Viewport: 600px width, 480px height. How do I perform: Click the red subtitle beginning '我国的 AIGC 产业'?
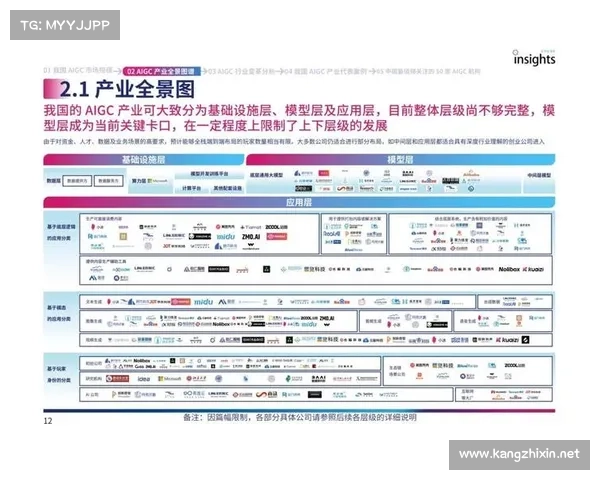299,118
